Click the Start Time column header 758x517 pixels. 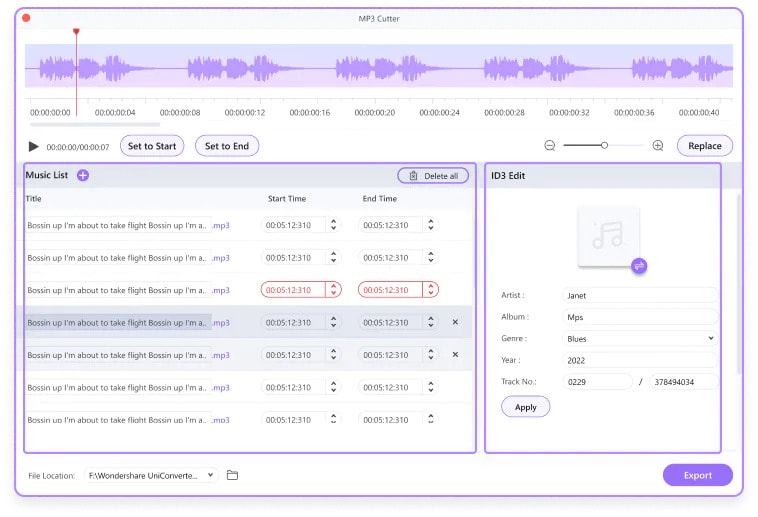[x=287, y=198]
